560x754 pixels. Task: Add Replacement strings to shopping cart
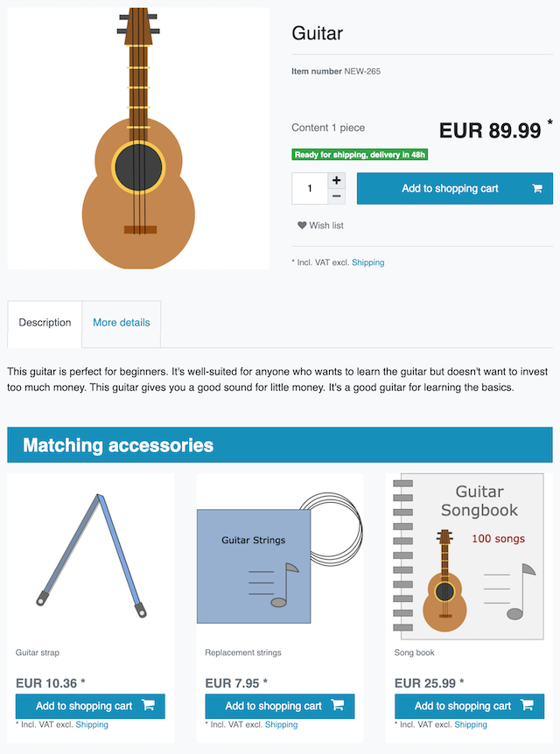click(274, 706)
